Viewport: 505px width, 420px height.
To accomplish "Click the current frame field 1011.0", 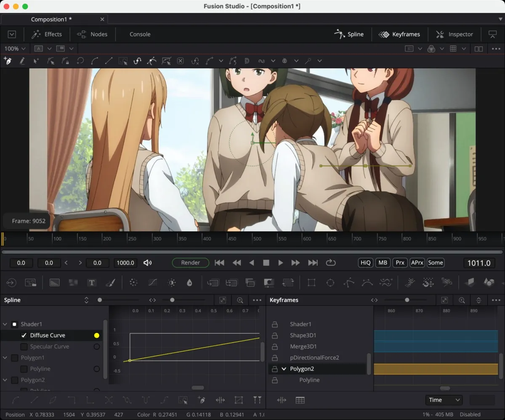I will coord(479,263).
